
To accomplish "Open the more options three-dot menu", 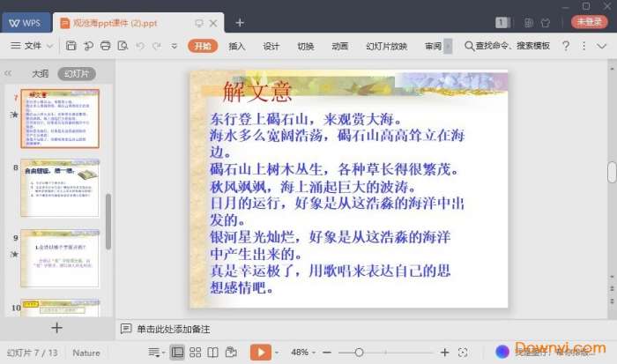I will click(584, 46).
